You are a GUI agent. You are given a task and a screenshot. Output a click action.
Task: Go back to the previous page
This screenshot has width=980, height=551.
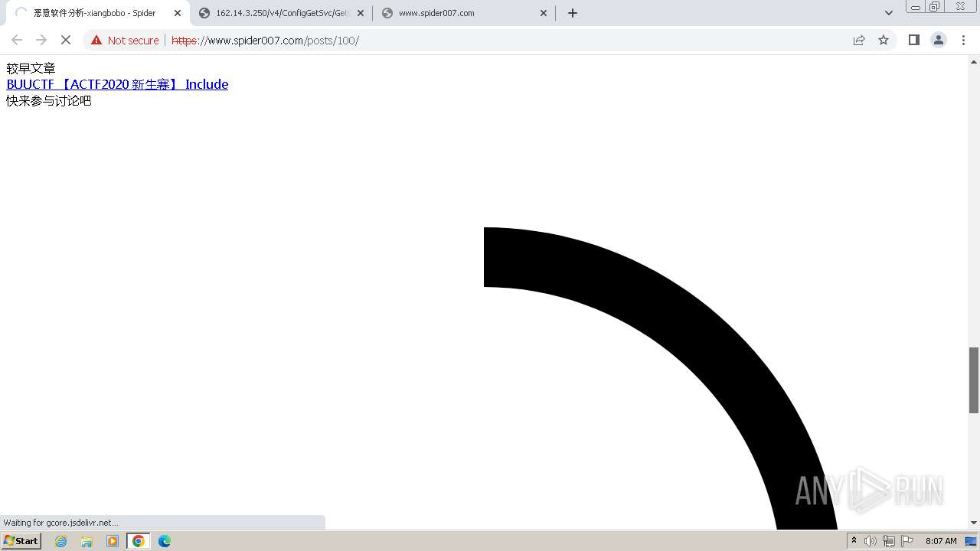pos(17,40)
